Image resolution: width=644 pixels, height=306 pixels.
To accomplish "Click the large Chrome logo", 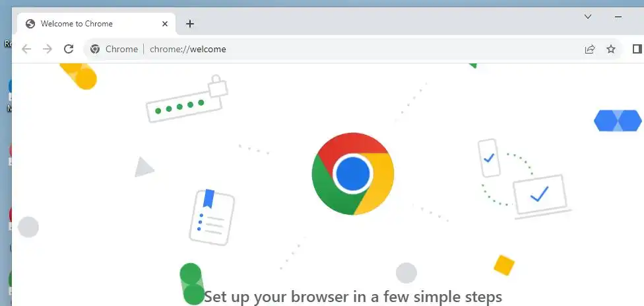I will click(353, 174).
